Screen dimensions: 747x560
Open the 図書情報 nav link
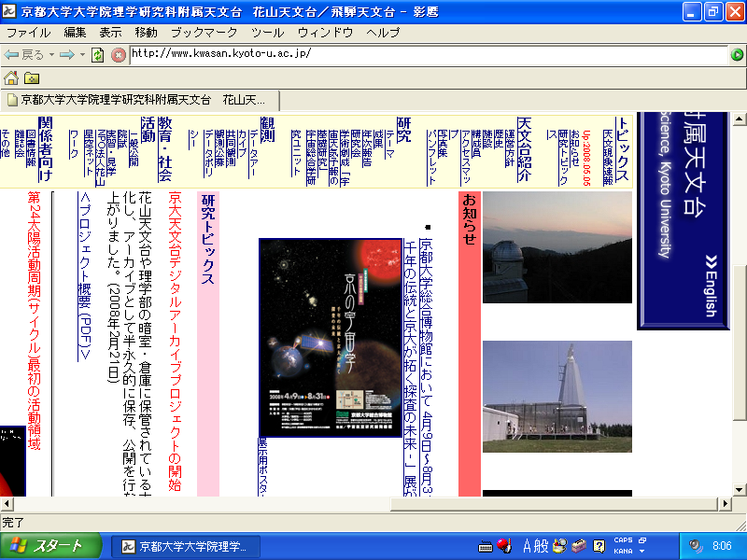(31, 147)
